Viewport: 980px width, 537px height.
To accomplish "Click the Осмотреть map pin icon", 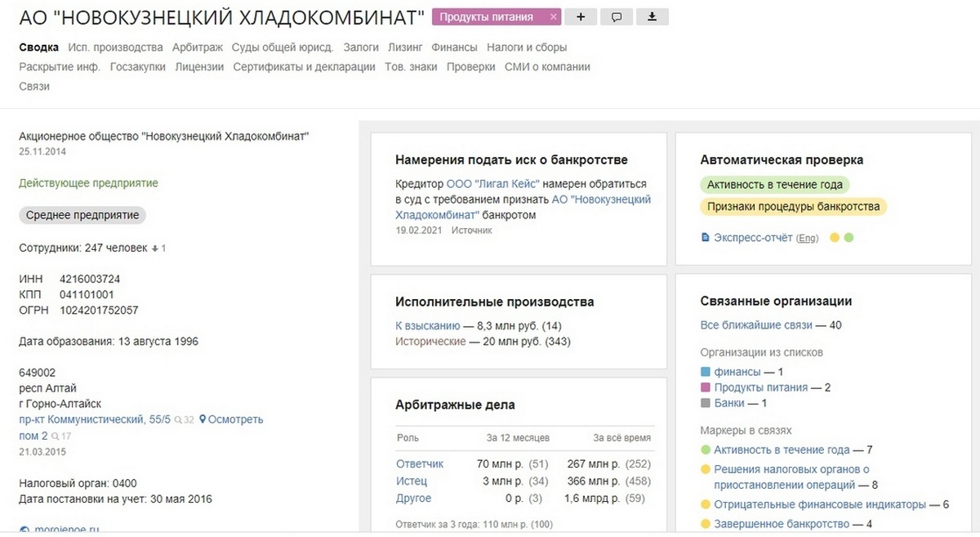I will 203,419.
